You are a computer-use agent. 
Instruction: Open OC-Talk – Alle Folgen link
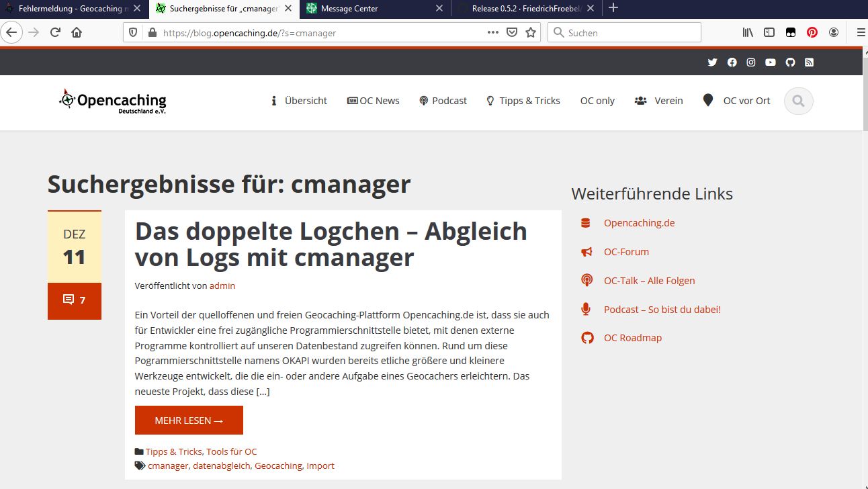649,281
